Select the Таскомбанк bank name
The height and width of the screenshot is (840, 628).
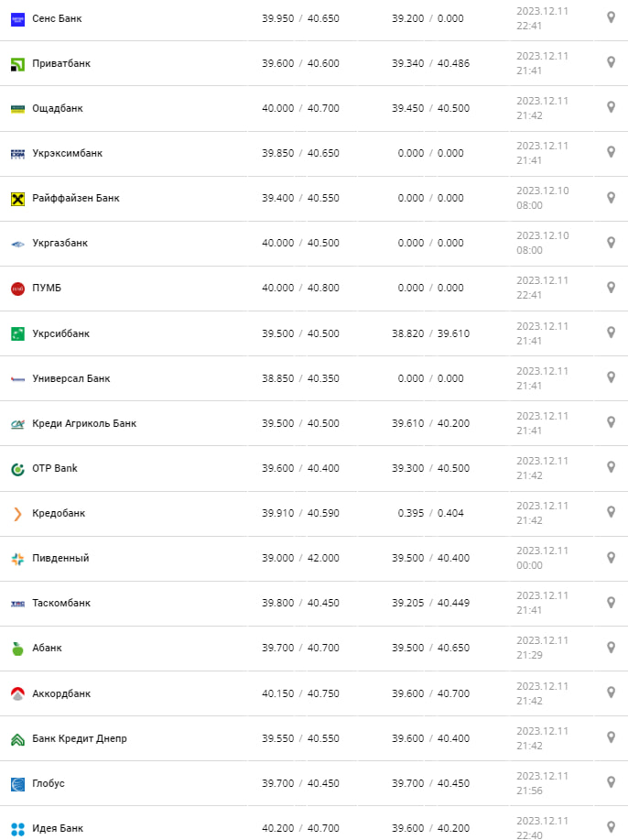tap(61, 603)
